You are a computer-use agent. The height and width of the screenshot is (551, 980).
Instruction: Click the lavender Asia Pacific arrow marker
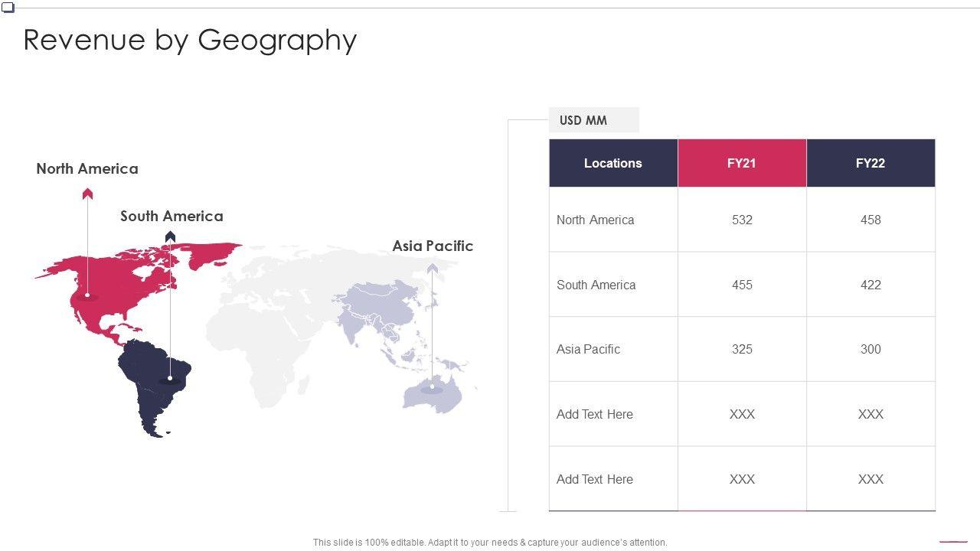pyautogui.click(x=433, y=268)
